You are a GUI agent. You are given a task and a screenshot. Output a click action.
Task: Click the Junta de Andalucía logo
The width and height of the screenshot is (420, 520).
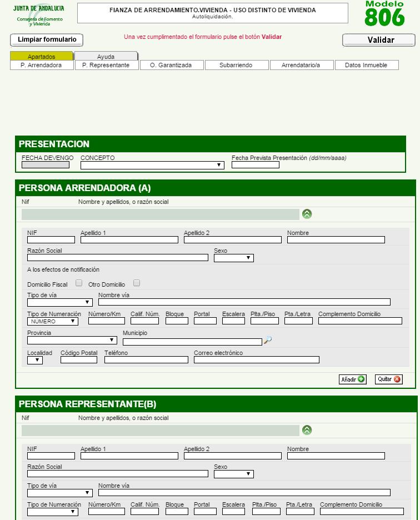pos(39,15)
